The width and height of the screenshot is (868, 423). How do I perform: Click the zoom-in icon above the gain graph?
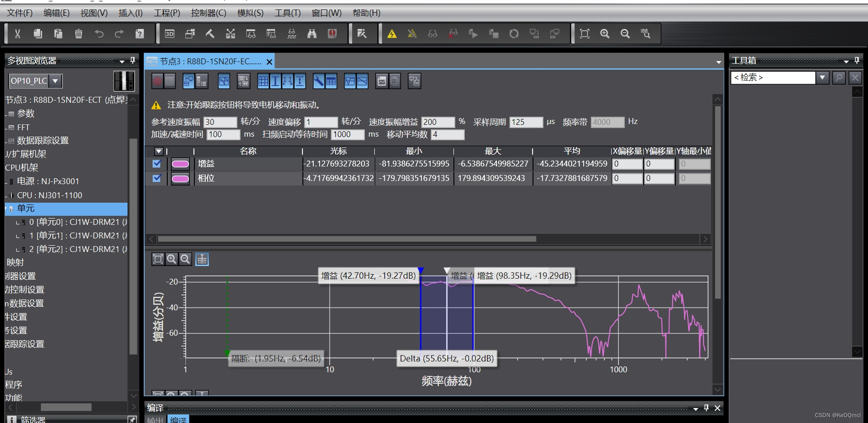[171, 259]
